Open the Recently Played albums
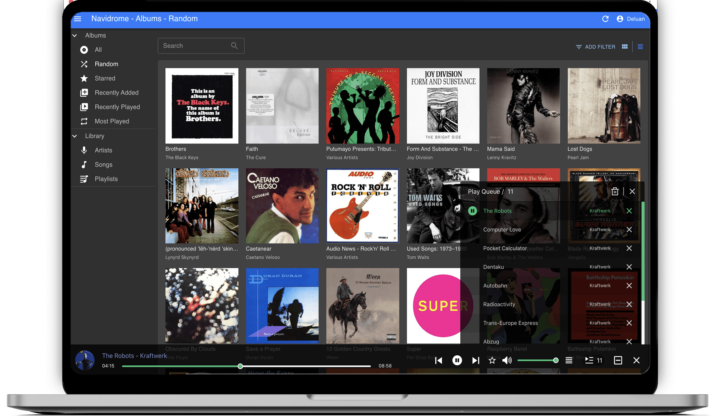This screenshot has height=417, width=715. click(x=117, y=107)
